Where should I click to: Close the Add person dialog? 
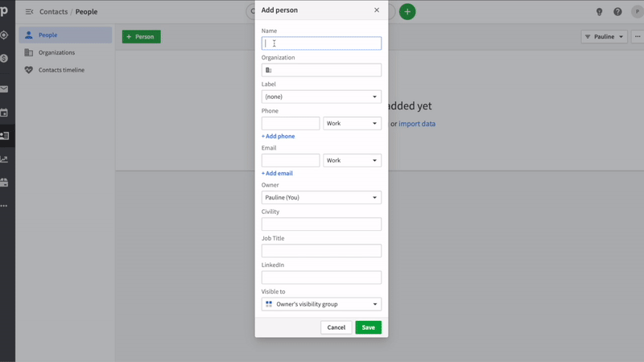[377, 10]
